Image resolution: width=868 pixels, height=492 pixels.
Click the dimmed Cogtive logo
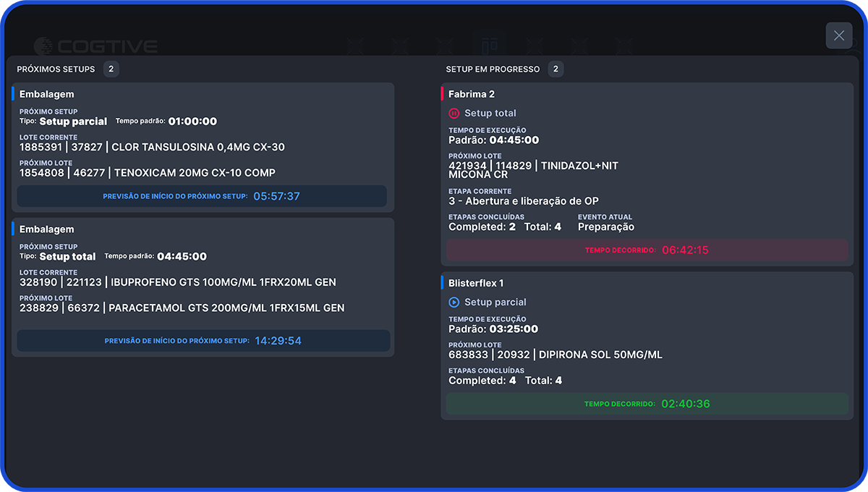tap(96, 47)
